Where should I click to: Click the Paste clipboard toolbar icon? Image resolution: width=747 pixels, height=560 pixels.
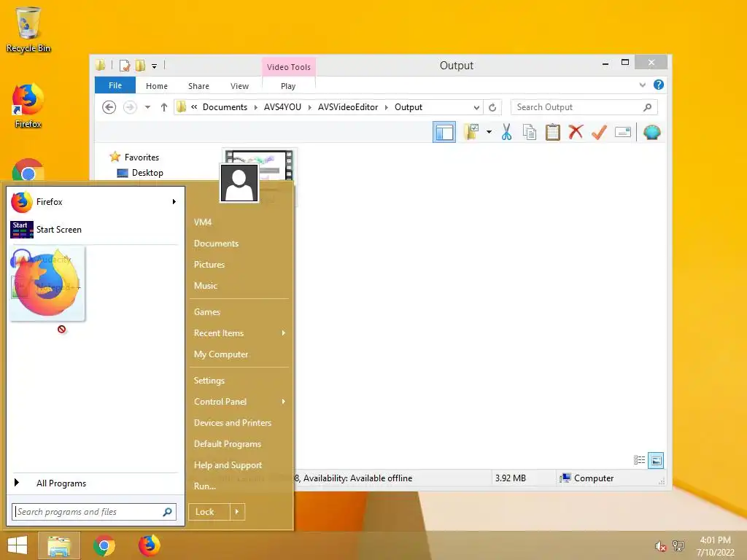553,132
